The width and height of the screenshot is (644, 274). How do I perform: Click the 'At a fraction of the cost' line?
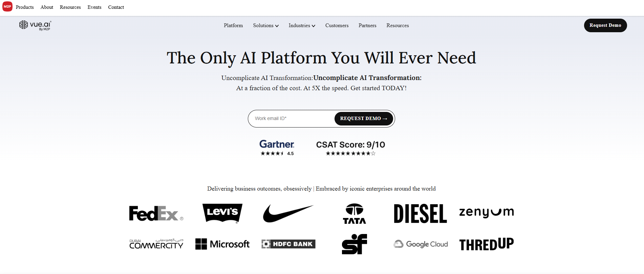click(x=321, y=88)
